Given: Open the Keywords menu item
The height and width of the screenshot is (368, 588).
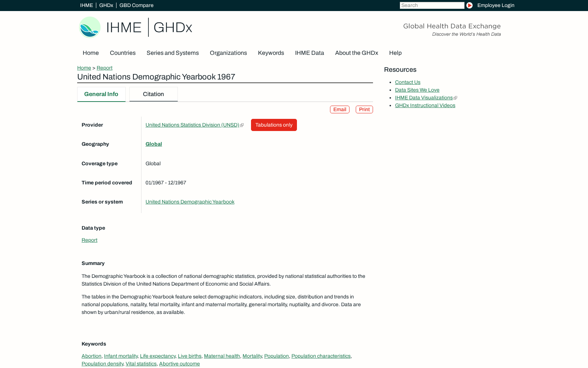Looking at the screenshot, I should click(271, 53).
